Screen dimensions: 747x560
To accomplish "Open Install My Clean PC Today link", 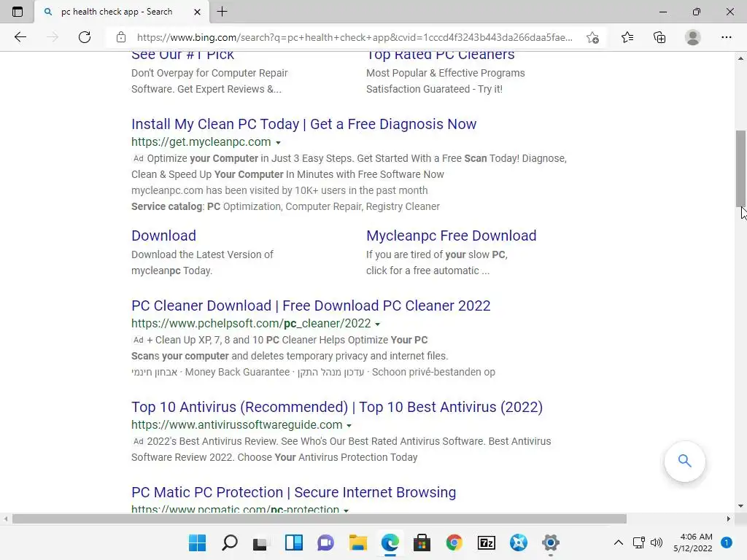I will [304, 124].
